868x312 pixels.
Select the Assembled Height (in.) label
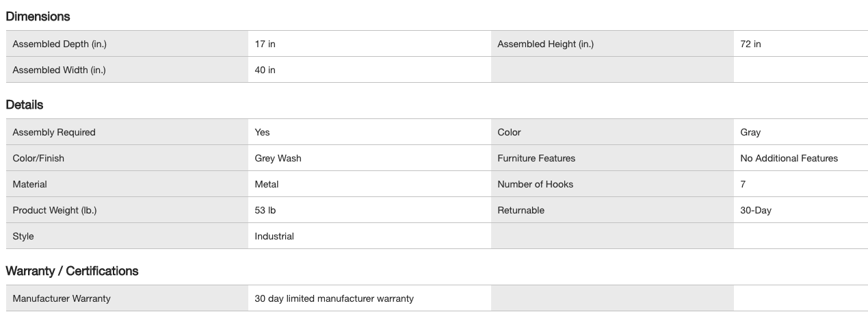pos(545,44)
